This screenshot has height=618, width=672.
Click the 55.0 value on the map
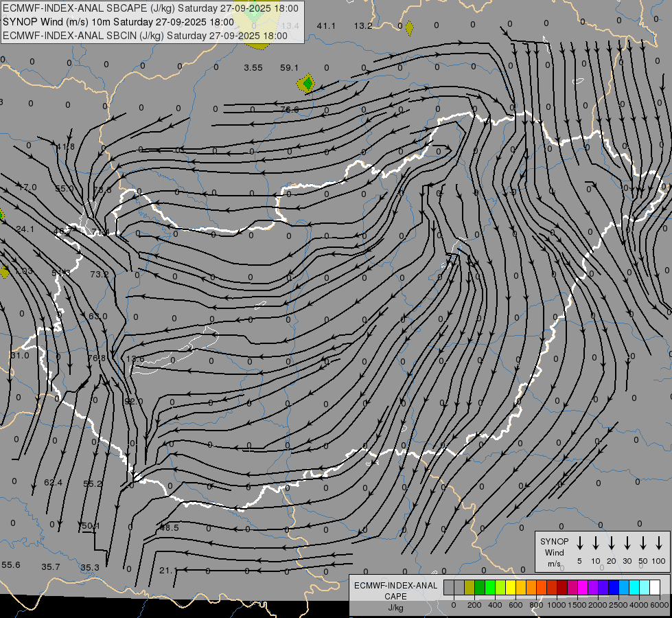tap(65, 188)
